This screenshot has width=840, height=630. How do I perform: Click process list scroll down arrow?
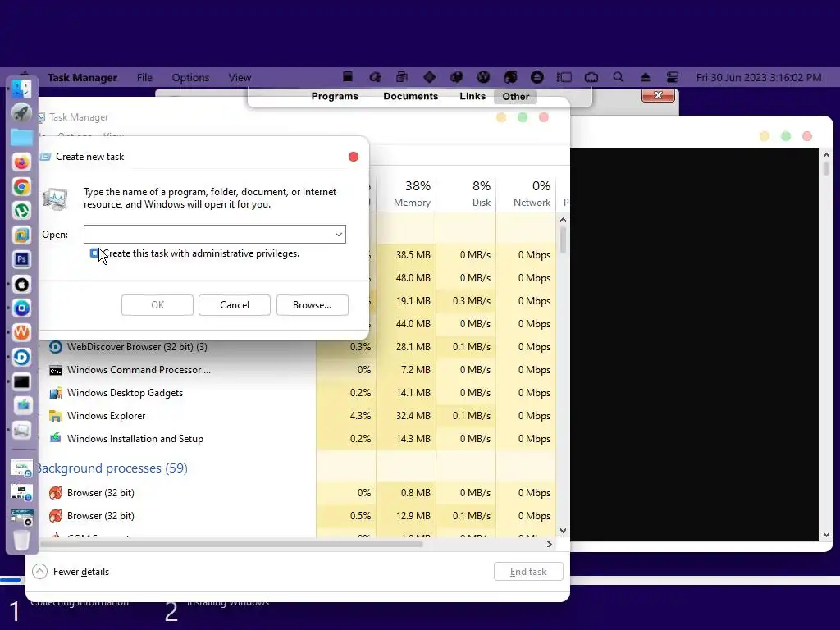tap(563, 531)
